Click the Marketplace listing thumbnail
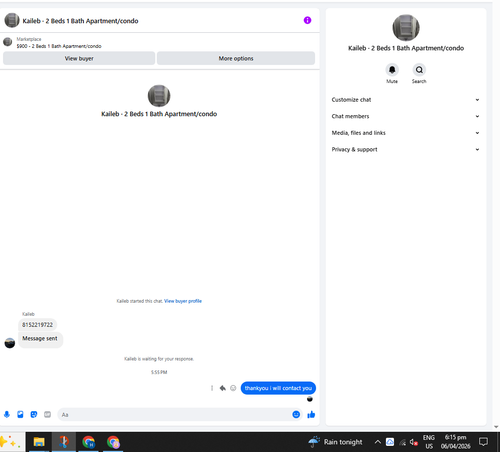500x452 pixels. (x=8, y=42)
